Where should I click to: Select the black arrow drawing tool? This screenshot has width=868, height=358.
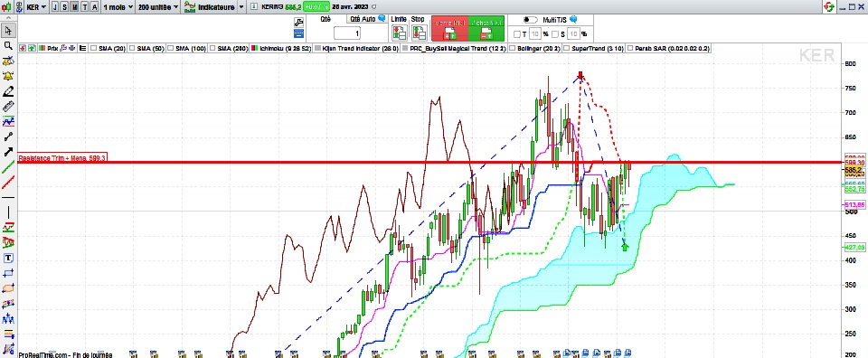8,152
